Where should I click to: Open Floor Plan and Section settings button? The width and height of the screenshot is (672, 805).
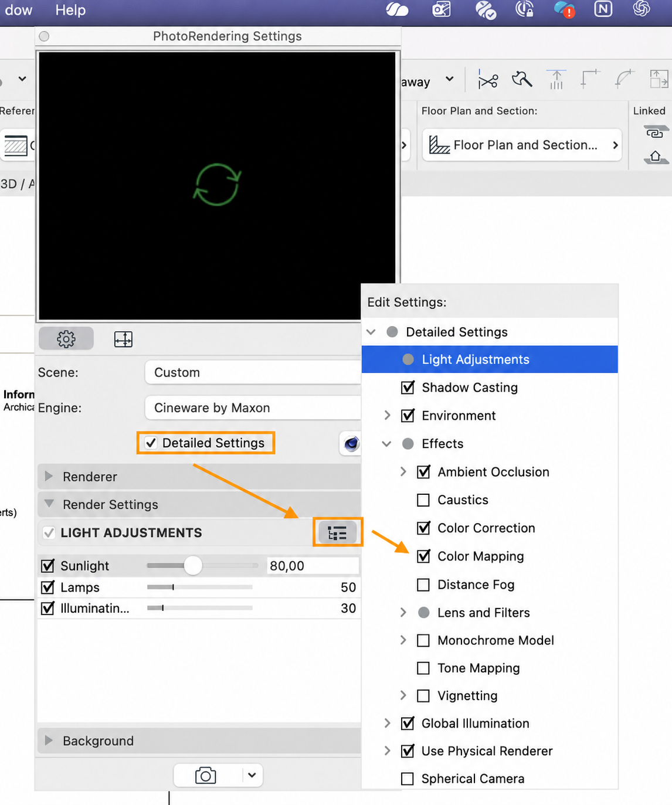522,145
